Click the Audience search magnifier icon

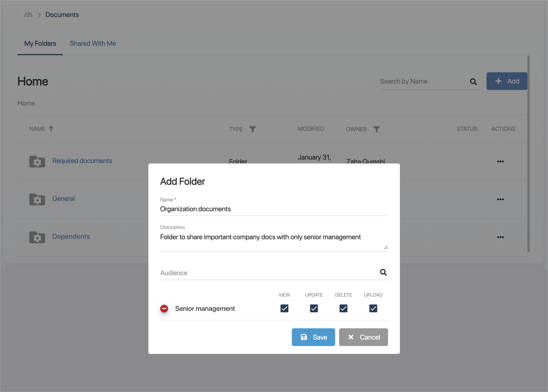pyautogui.click(x=383, y=272)
